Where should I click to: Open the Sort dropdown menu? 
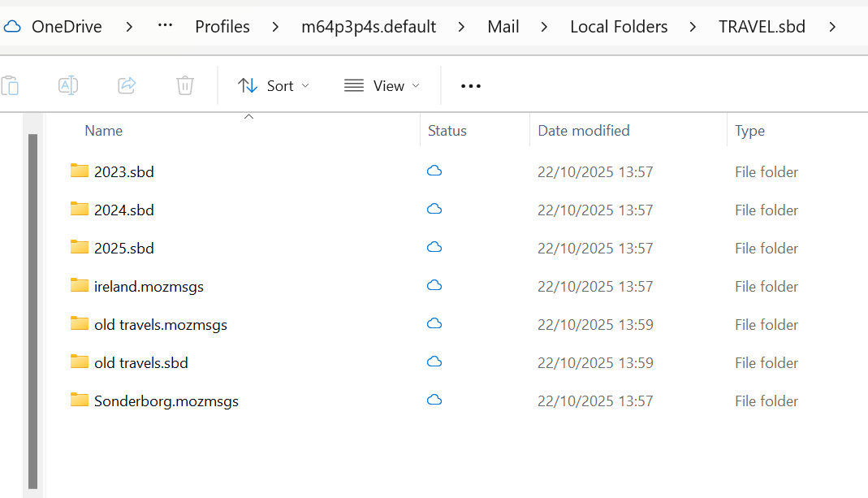[x=274, y=85]
